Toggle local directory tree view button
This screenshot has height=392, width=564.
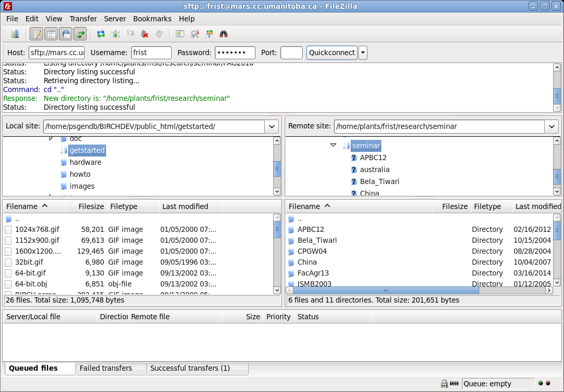point(51,34)
